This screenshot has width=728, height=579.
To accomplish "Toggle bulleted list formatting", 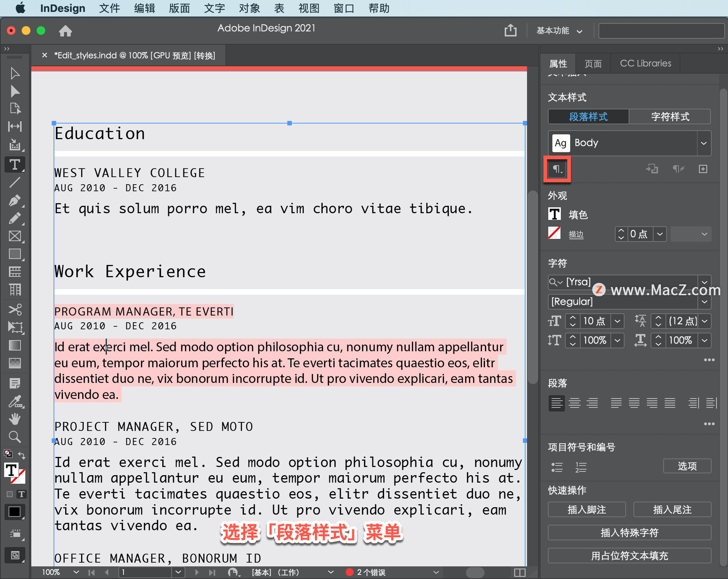I will click(x=557, y=467).
